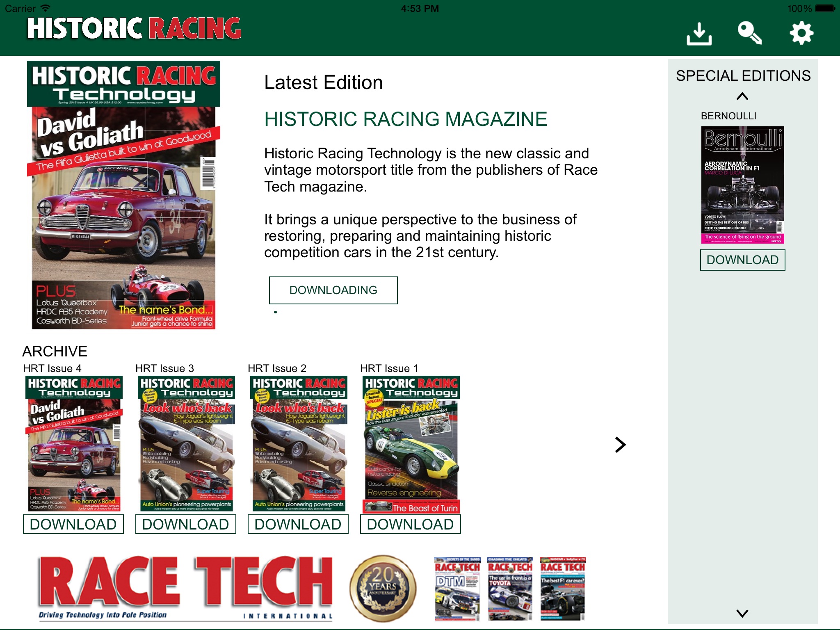Screen dimensions: 840x630
Task: Tap the Bernoulli magazine cover thumbnail
Action: [742, 185]
